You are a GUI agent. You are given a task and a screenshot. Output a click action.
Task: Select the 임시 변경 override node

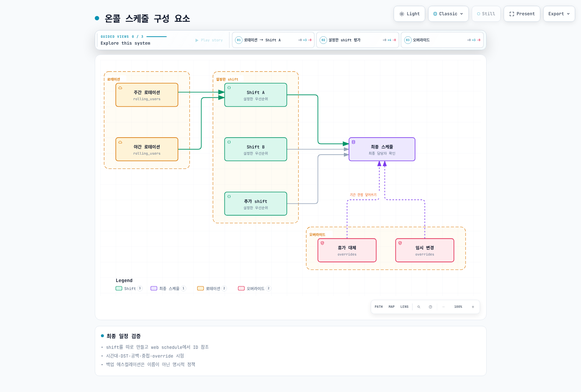(425, 250)
